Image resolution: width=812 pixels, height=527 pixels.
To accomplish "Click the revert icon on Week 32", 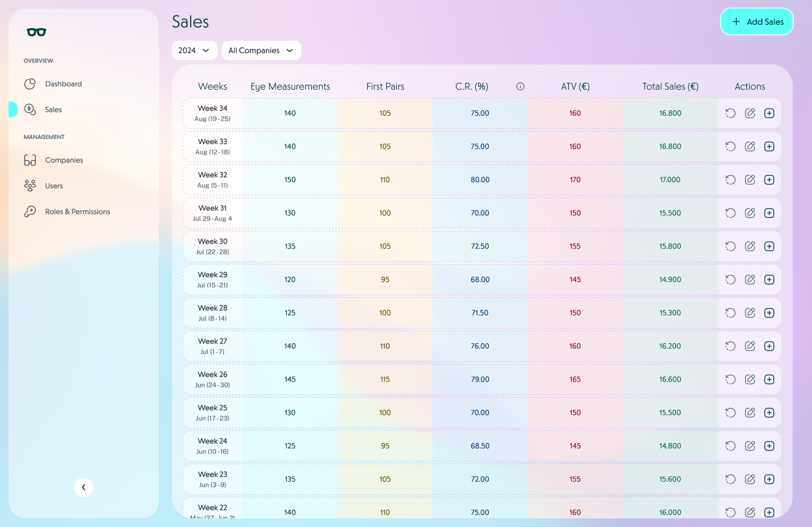I will coord(730,180).
